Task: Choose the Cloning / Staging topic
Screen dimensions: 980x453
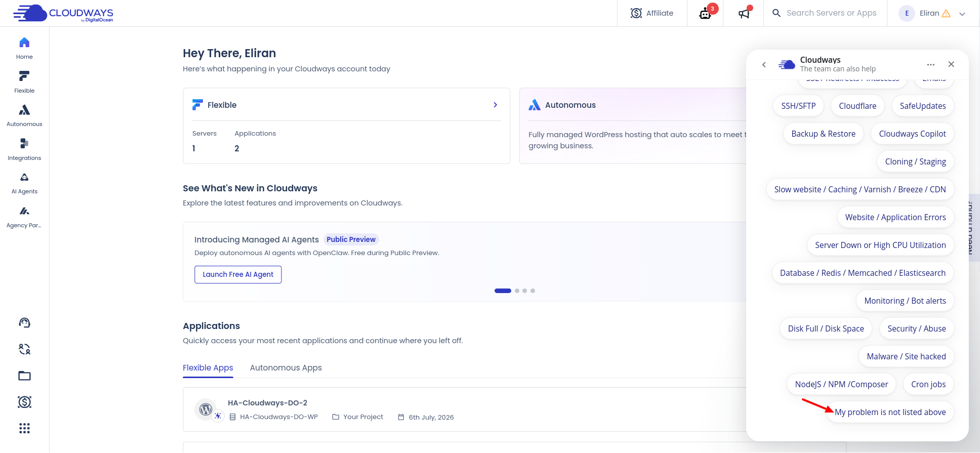Action: point(915,161)
